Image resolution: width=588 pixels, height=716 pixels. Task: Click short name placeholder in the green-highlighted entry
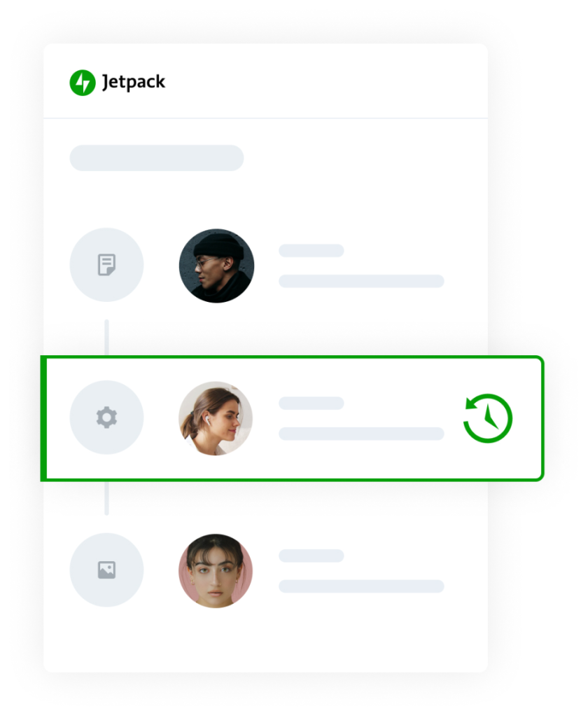tap(311, 403)
